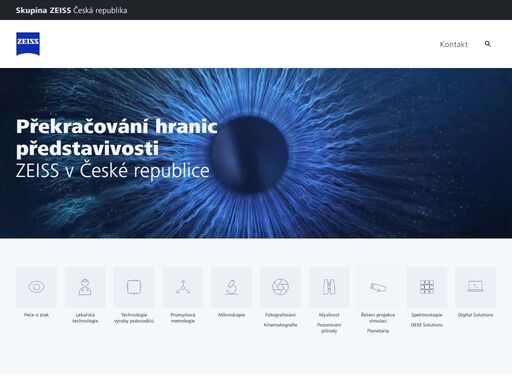The image size is (512, 384).
Task: Open the Kontakt link in the header
Action: [453, 44]
